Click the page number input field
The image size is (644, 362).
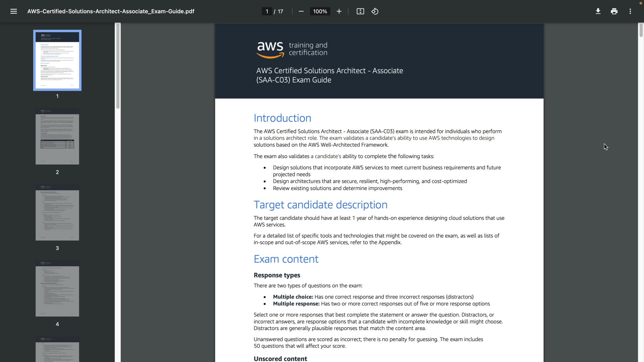click(x=267, y=11)
